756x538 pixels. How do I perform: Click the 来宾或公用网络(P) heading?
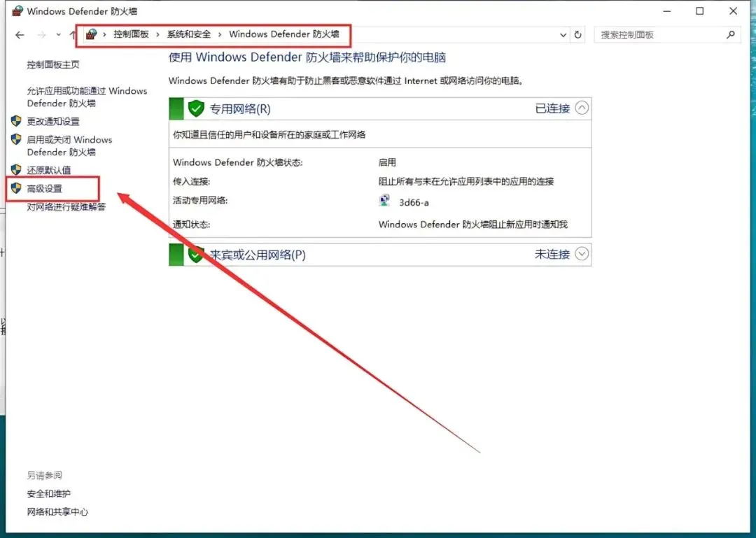click(x=258, y=255)
